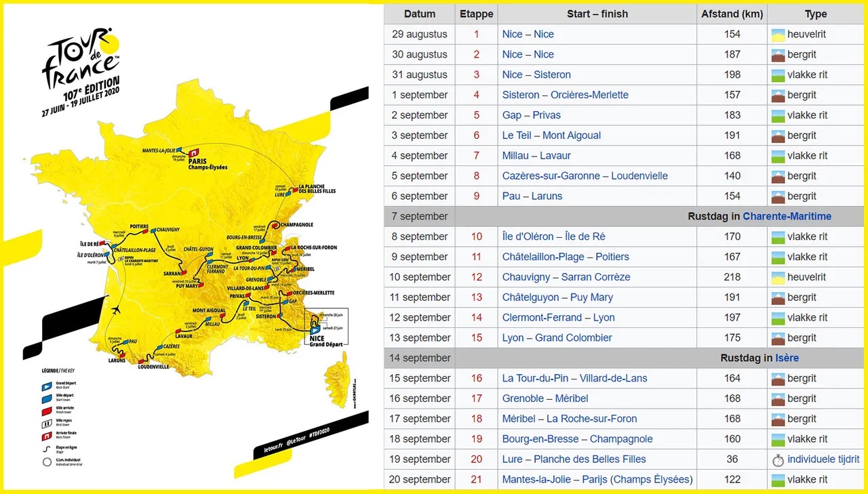Click the stopwatch icon next to individuele tijdrit
This screenshot has height=494, width=868.
[x=778, y=459]
